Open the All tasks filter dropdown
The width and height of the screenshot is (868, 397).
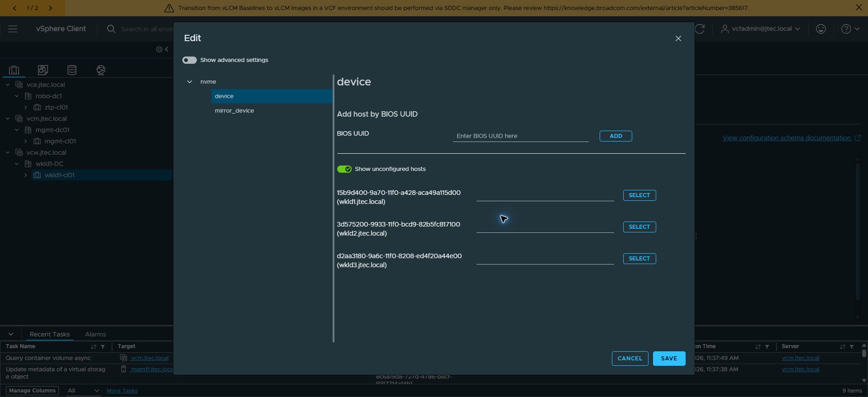click(83, 391)
